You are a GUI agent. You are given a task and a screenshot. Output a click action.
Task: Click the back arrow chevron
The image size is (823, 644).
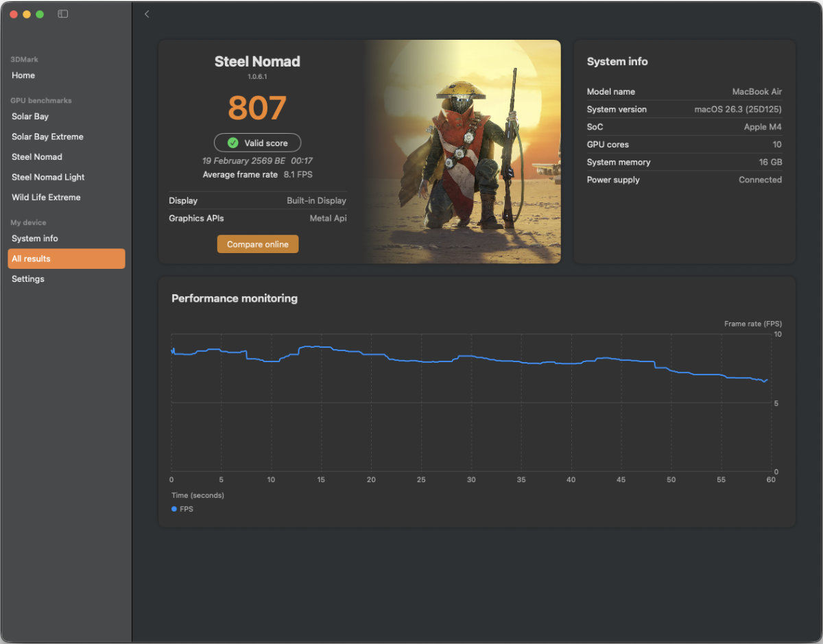coord(147,14)
